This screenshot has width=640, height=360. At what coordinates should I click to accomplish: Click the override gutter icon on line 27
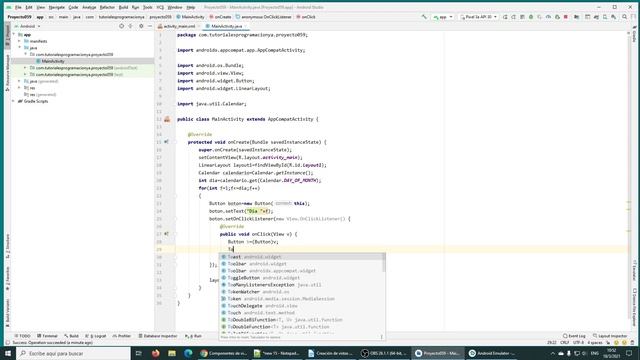pos(166,234)
